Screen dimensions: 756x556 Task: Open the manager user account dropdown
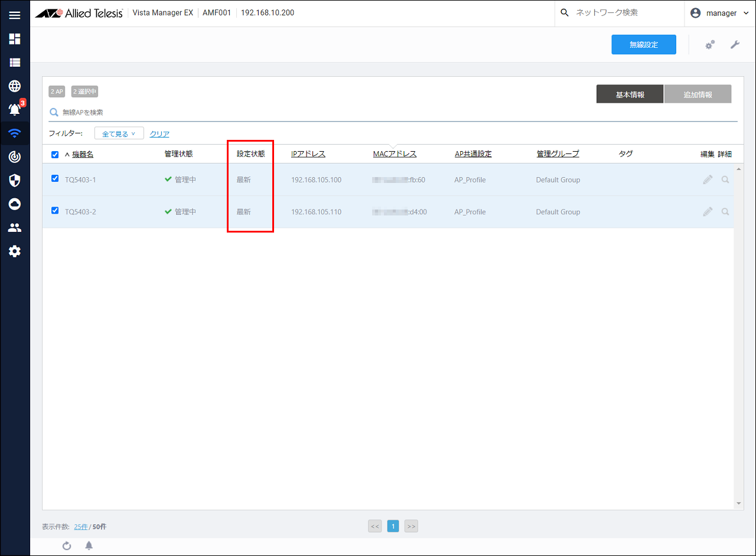tap(719, 13)
